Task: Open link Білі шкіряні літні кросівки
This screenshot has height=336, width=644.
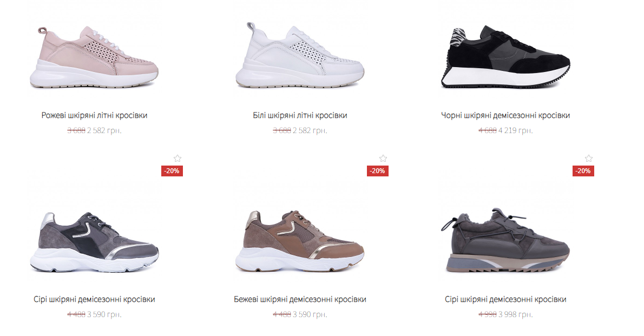Action: pos(300,115)
